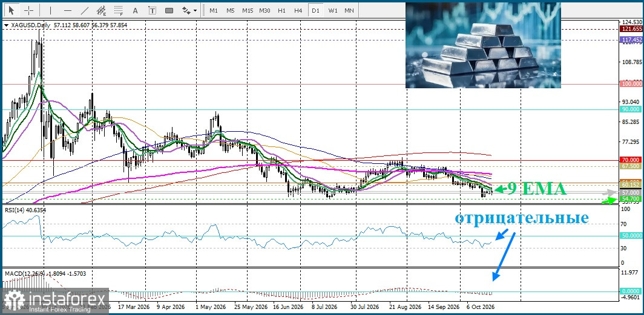644x315 pixels.
Task: Click the 100.000 level price label
Action: click(x=632, y=83)
